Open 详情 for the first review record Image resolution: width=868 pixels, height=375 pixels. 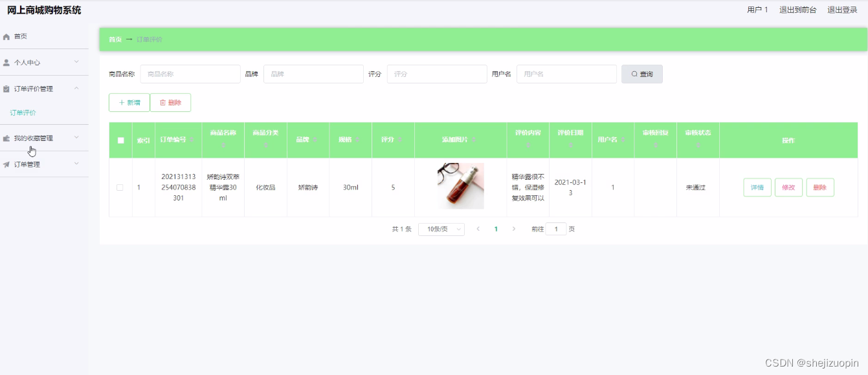point(757,187)
